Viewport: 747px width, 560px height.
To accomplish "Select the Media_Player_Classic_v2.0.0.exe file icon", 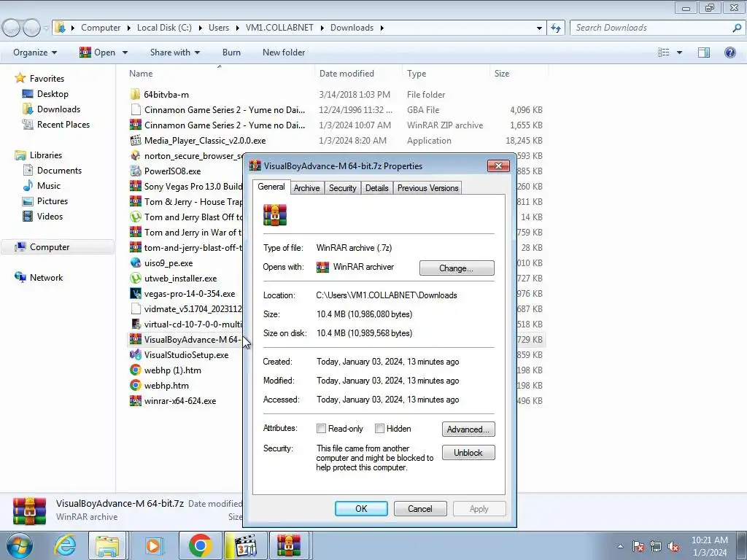I will [135, 141].
